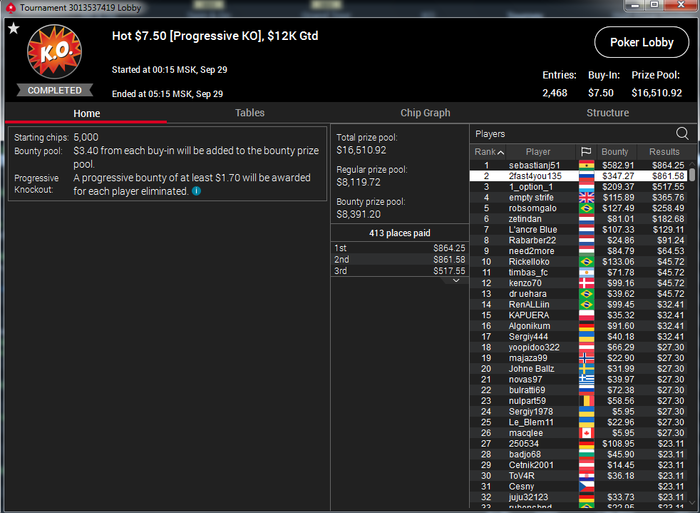Select the 1st place payout row
This screenshot has height=513, width=700.
(x=400, y=248)
